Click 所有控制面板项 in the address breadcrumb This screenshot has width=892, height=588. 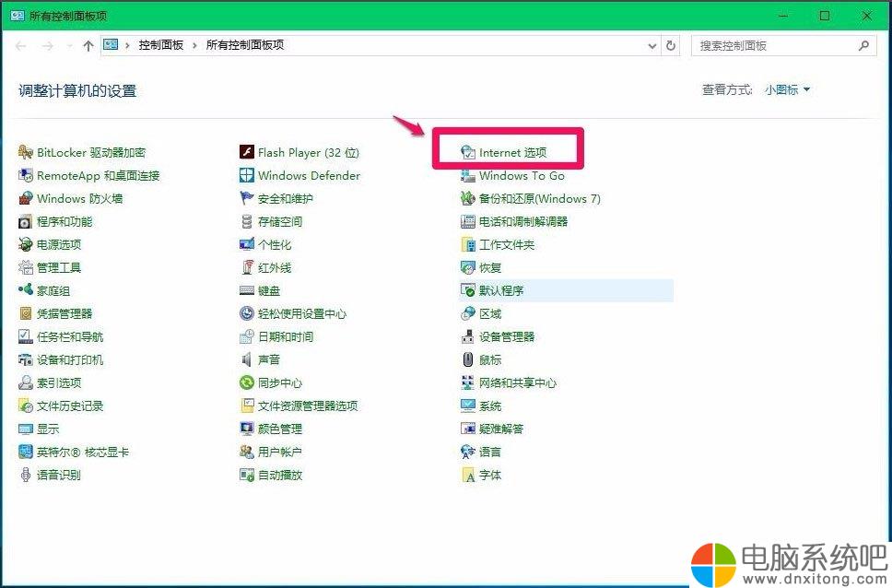244,45
